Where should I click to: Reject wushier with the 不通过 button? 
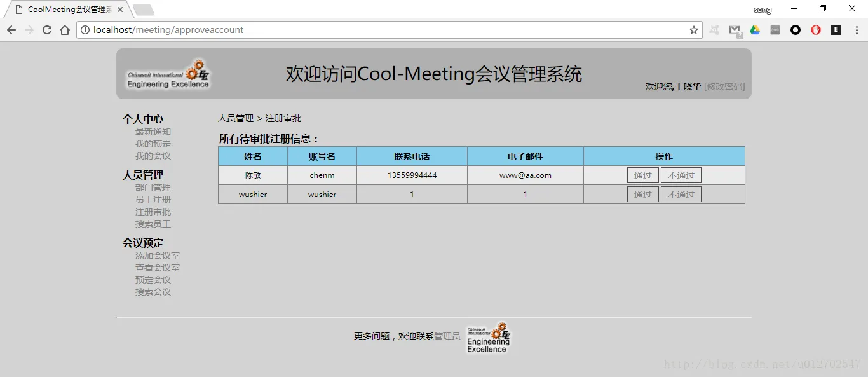pos(681,195)
